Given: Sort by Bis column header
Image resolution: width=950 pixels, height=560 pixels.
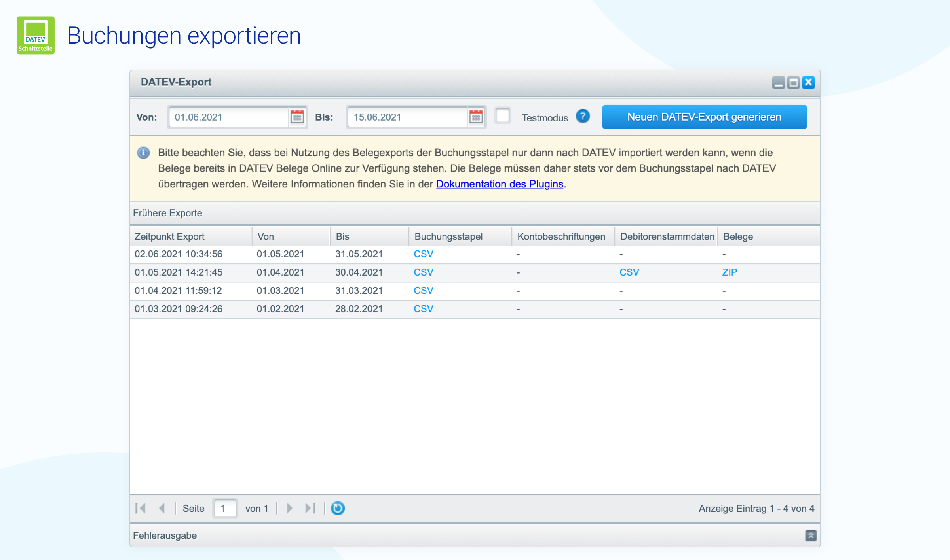Looking at the screenshot, I should (370, 236).
